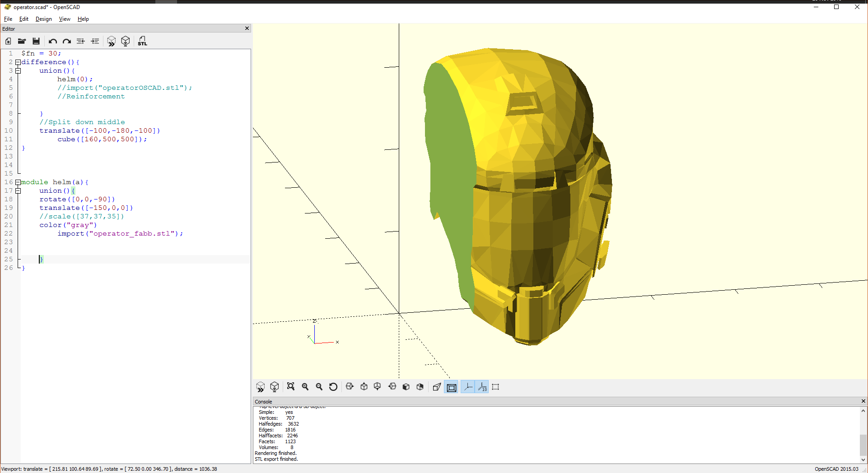This screenshot has width=868, height=473.
Task: Enable Perspective projection
Action: [437, 387]
